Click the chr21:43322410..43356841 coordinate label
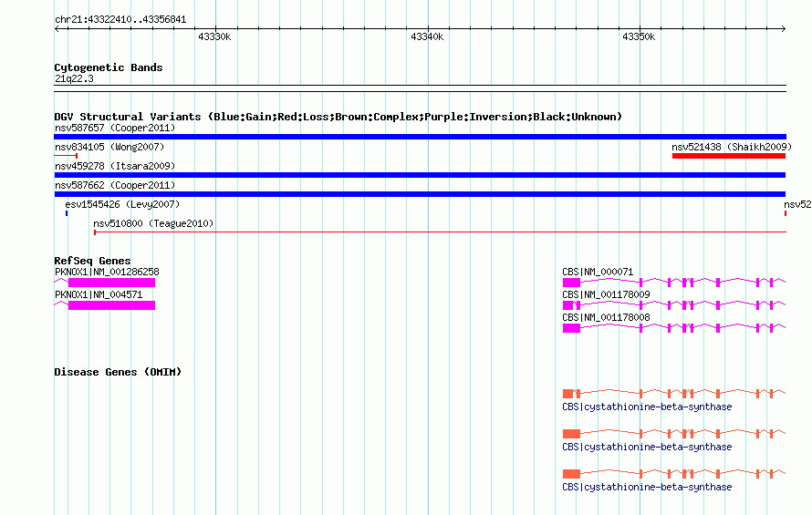 [120, 20]
